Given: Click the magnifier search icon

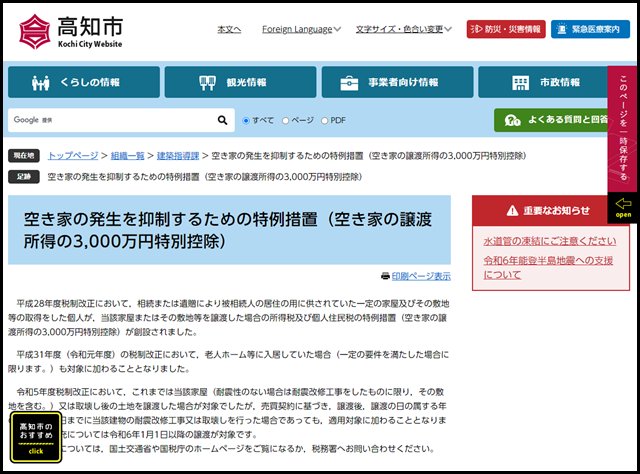Looking at the screenshot, I should point(222,120).
